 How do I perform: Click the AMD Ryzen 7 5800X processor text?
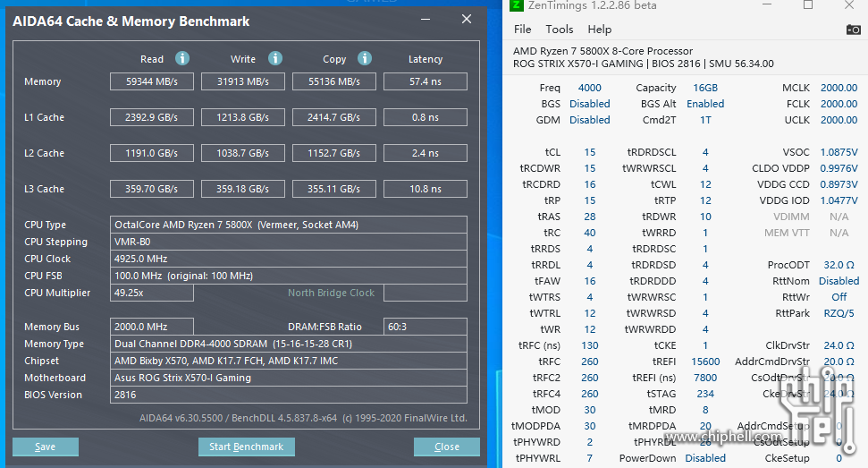coord(603,51)
